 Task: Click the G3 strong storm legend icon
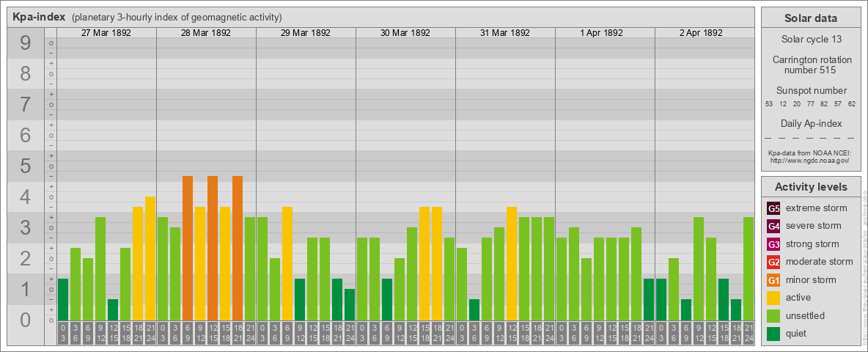point(773,244)
